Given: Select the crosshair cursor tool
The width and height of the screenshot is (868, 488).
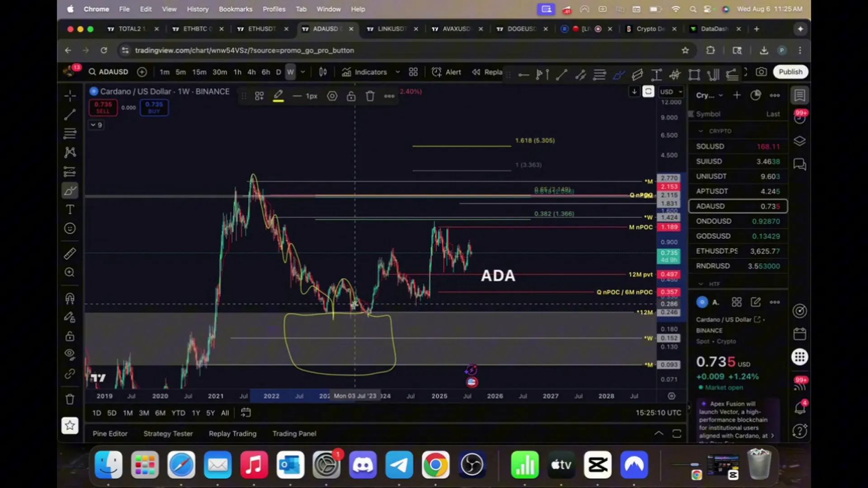Looking at the screenshot, I should click(x=70, y=96).
